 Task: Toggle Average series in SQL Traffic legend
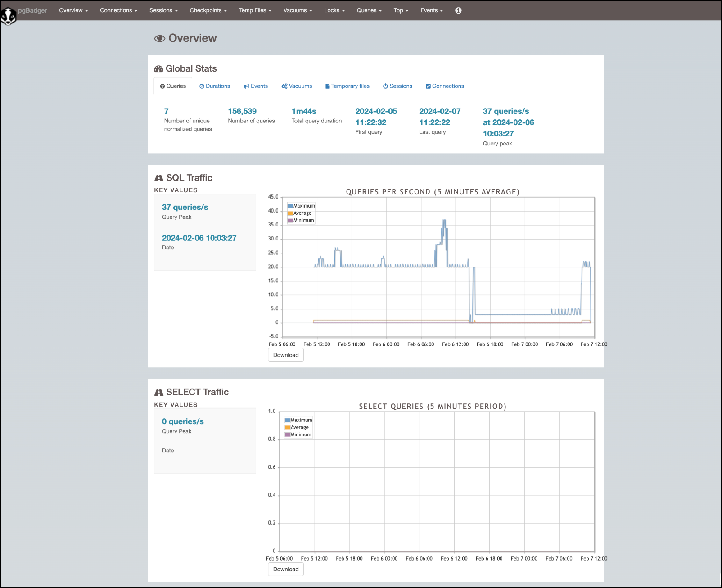(x=302, y=213)
